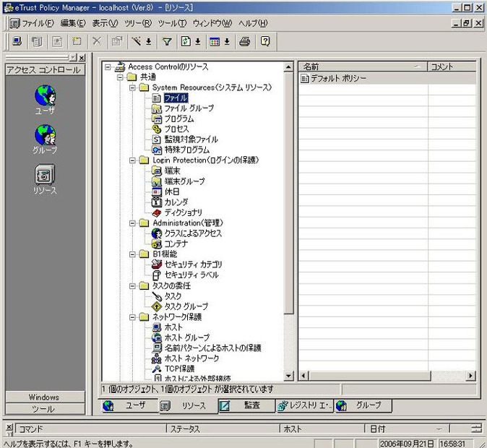This screenshot has height=448, width=487.
Task: Click the help question mark toolbar icon
Action: (265, 41)
